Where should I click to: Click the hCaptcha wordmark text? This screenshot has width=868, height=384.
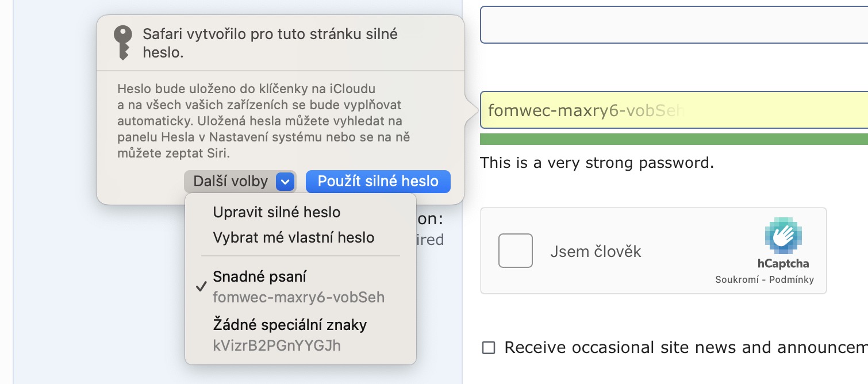tap(783, 264)
